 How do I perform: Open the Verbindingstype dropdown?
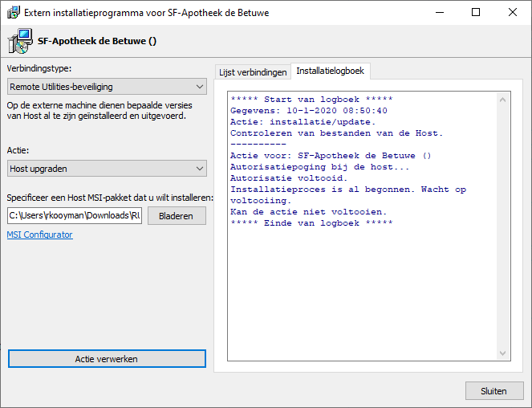(107, 87)
